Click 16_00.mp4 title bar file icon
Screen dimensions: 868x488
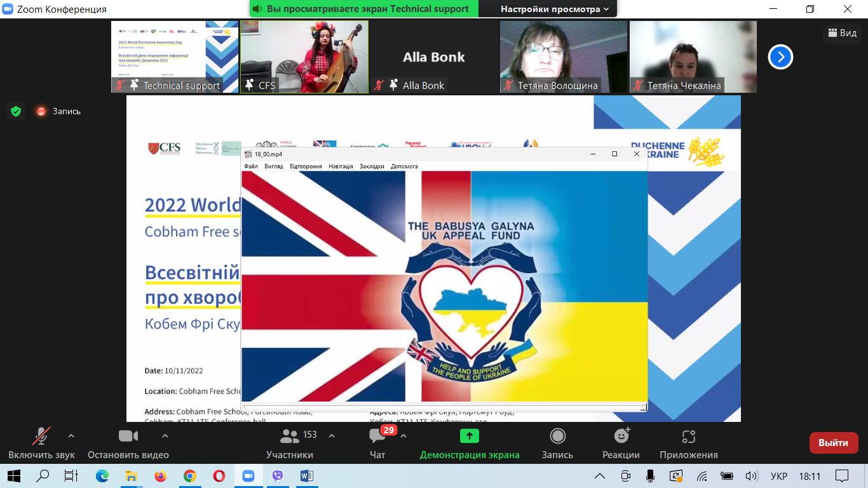point(248,154)
